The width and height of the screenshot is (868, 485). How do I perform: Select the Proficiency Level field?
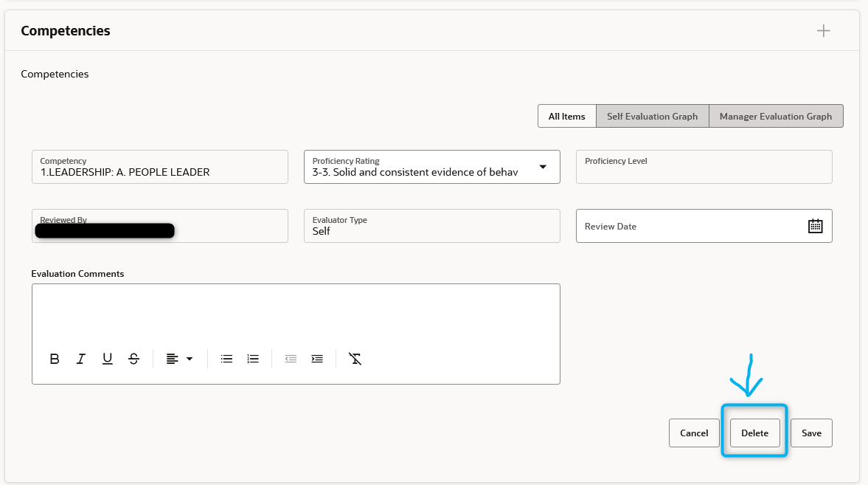[704, 167]
